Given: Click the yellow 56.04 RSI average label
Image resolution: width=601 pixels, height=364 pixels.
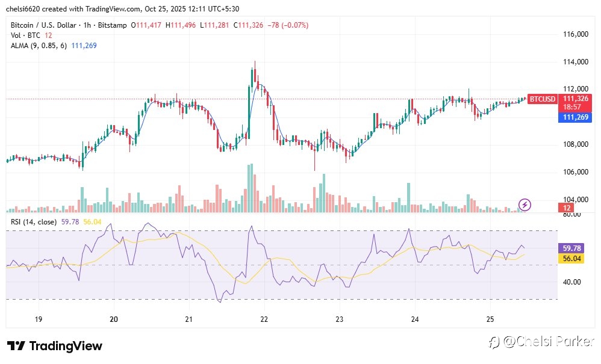Looking at the screenshot, I should tap(571, 259).
